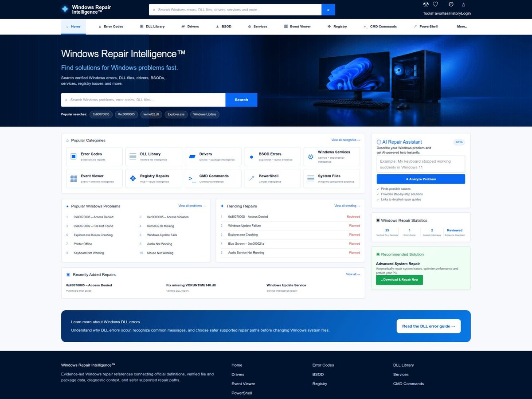Open the View all problems link
The width and height of the screenshot is (532, 399).
pyautogui.click(x=192, y=206)
